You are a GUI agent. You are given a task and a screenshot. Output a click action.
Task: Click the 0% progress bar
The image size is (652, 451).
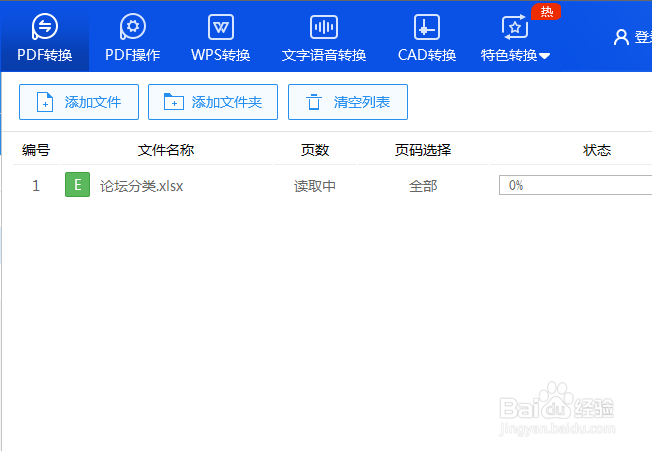(x=575, y=185)
